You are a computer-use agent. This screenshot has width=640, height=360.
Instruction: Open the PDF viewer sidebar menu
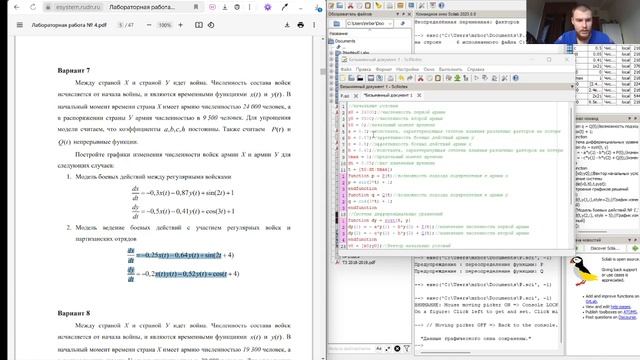[20, 25]
